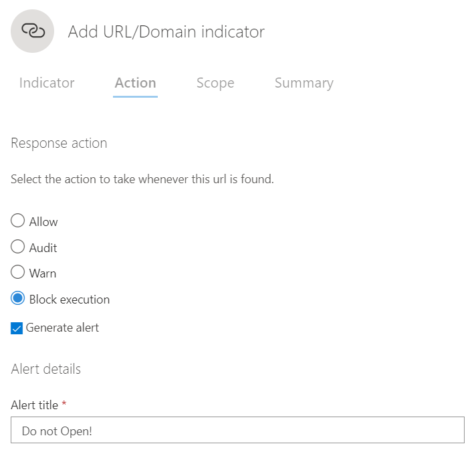This screenshot has width=476, height=462.
Task: Click the Response action heading
Action: click(x=59, y=143)
